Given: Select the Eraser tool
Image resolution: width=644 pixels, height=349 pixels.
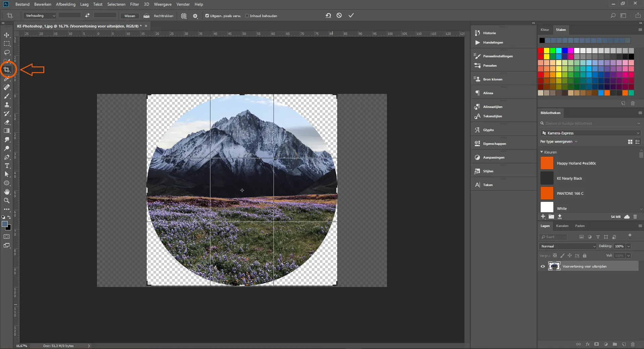Looking at the screenshot, I should (7, 122).
